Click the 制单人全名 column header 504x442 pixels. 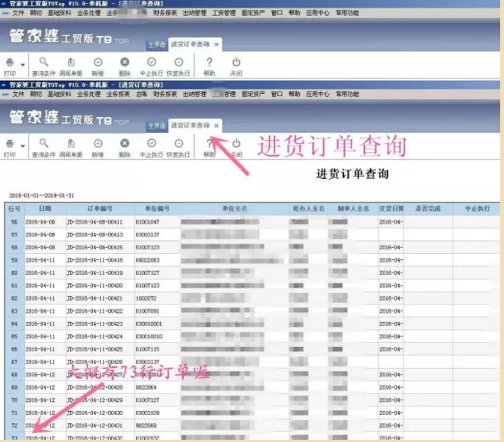tap(353, 209)
